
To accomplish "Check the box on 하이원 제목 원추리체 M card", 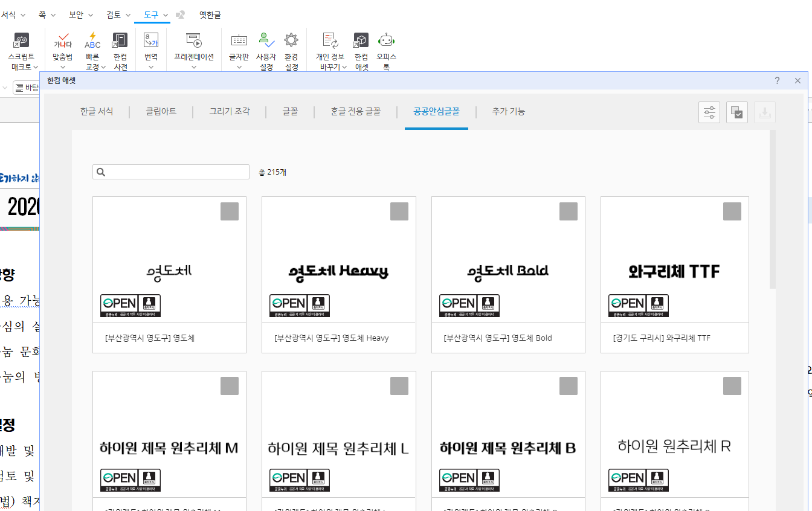I will click(x=230, y=386).
